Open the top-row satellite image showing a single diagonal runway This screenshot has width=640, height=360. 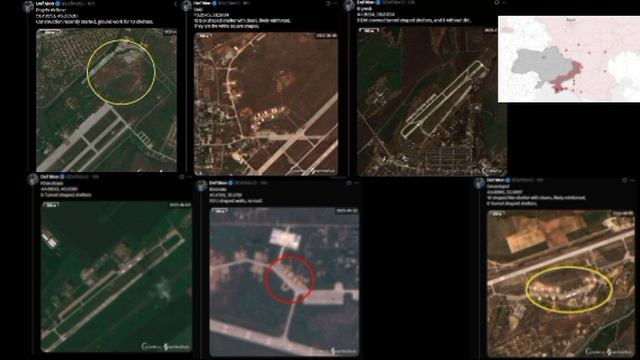point(431,102)
